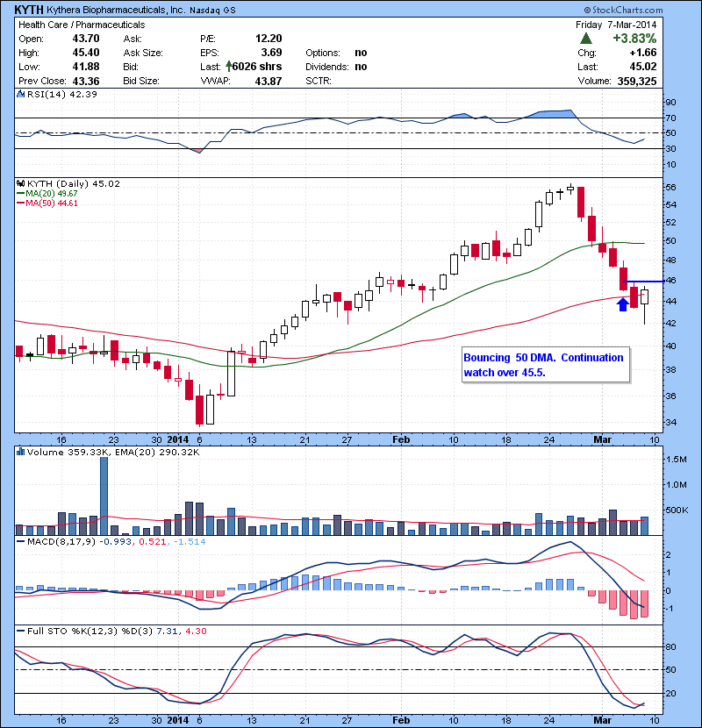Click the MACD(8,17,9) legend label
This screenshot has height=728, width=702.
[x=57, y=541]
